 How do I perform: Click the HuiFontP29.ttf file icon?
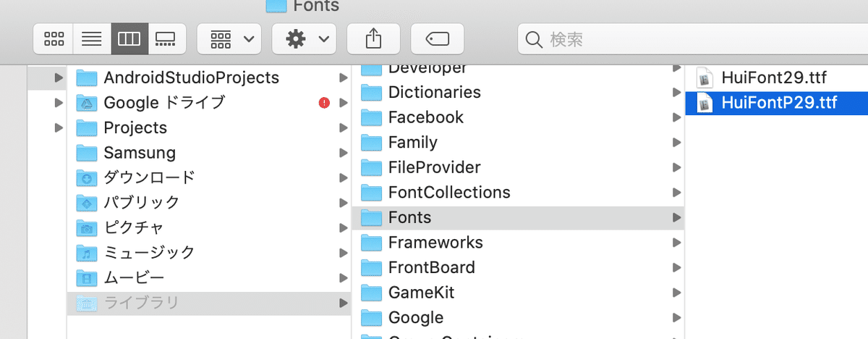[705, 103]
